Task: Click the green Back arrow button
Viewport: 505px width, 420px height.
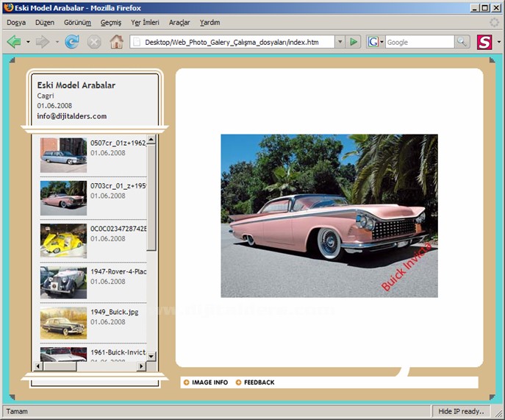Action: (14, 42)
